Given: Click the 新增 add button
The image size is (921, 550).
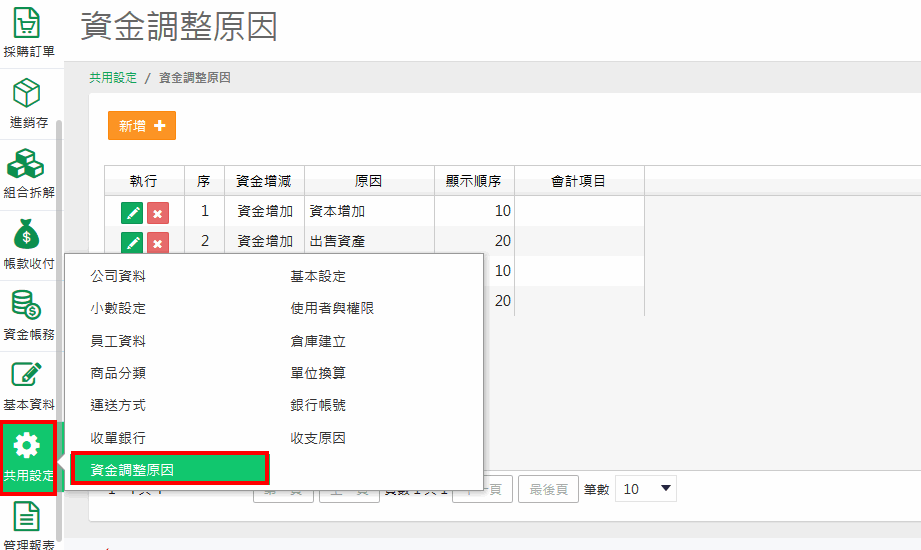Looking at the screenshot, I should coord(142,126).
